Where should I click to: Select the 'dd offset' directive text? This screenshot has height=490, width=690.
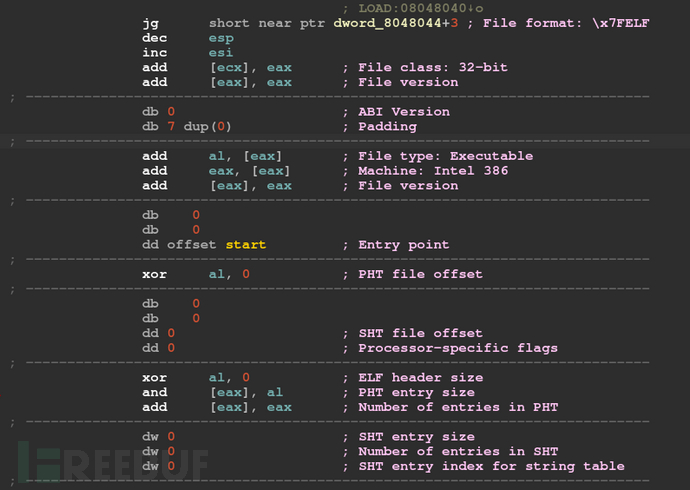(179, 245)
